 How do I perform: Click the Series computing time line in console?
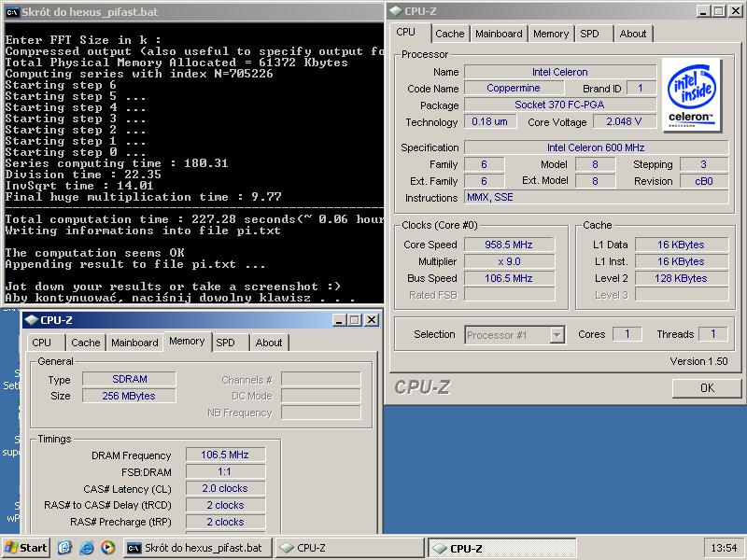[x=117, y=163]
